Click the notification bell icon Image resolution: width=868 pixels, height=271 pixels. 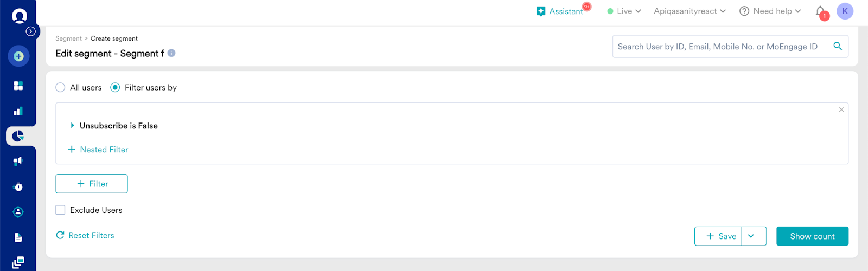click(820, 11)
